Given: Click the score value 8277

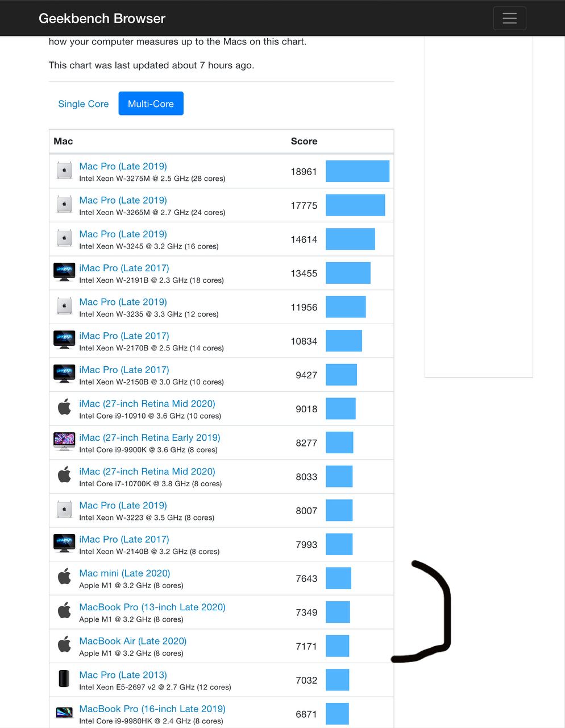Looking at the screenshot, I should click(x=306, y=442).
